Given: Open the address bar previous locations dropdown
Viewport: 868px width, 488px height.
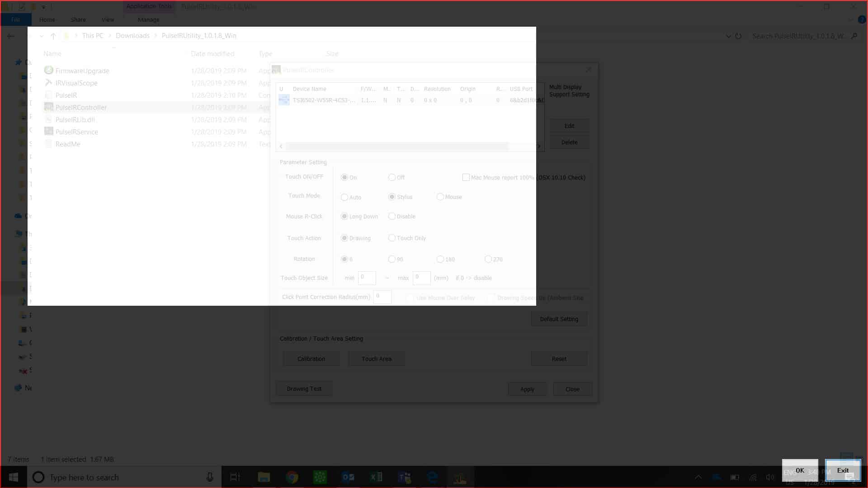Looking at the screenshot, I should 42,36.
